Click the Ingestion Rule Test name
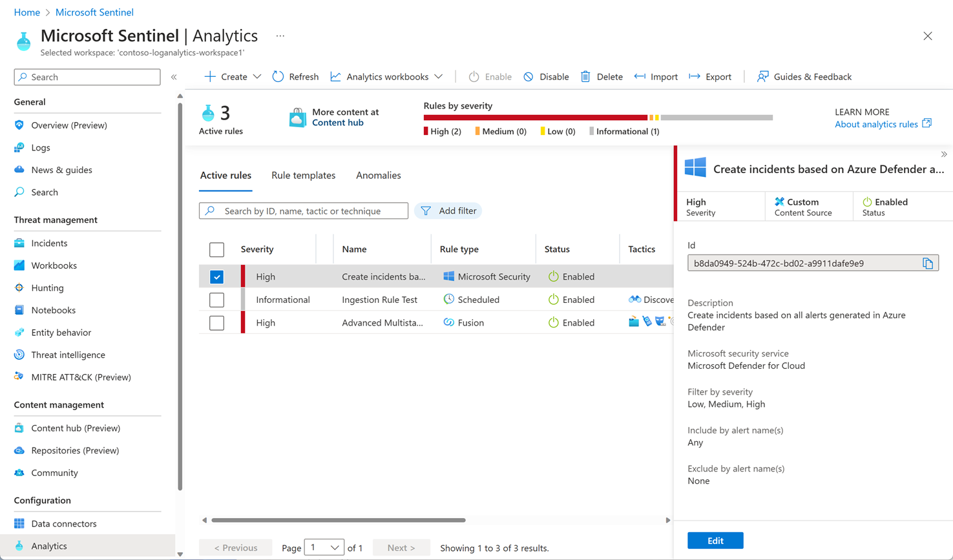Image resolution: width=953 pixels, height=560 pixels. click(380, 300)
